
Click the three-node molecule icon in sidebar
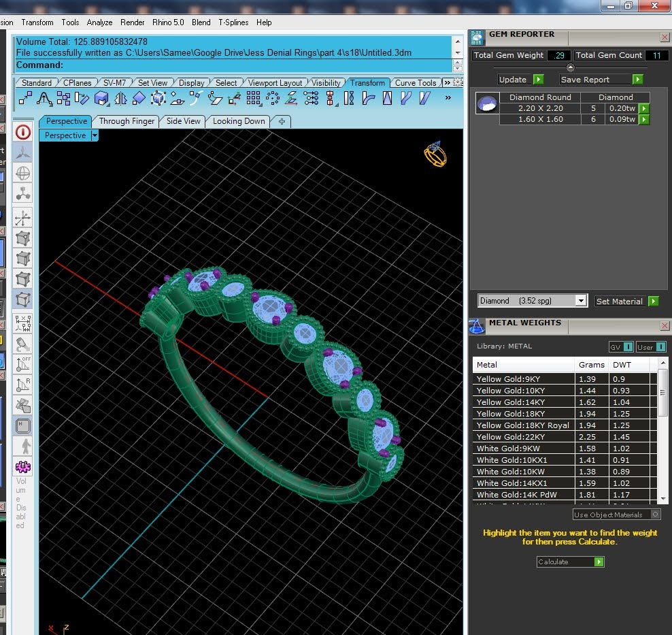pos(23,194)
